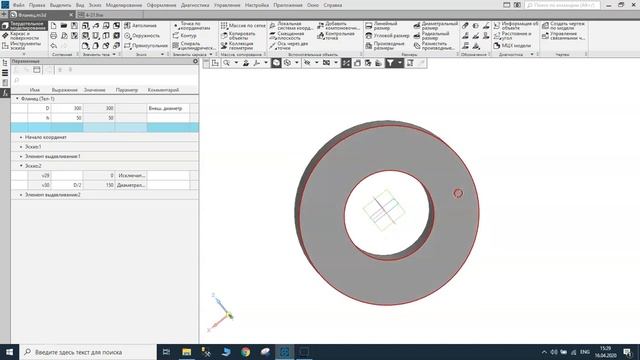Collapse the Эскиз:2 node

point(21,166)
